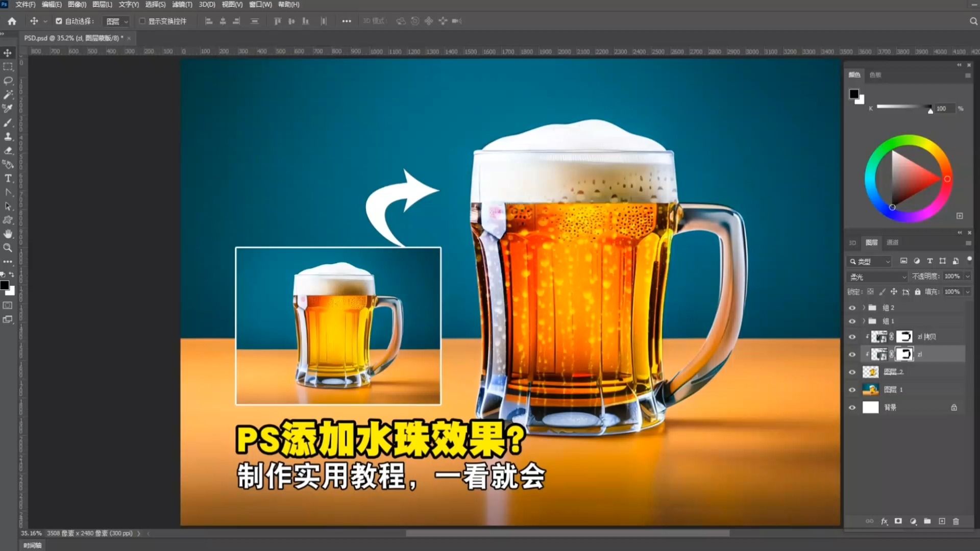Pick the Type tool in the toolbar

coord(8,178)
